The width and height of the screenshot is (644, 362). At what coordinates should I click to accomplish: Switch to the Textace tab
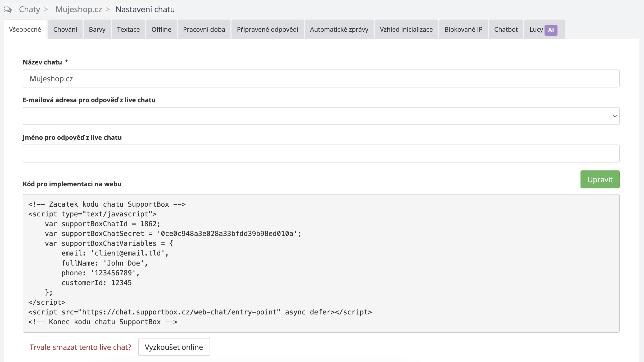(128, 29)
